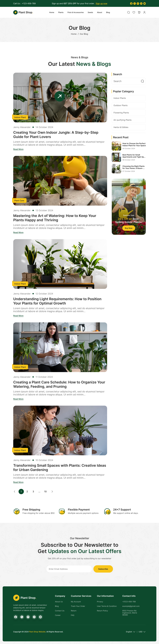Image resolution: width=159 pixels, height=644 pixels.
Task: Select the Flowering Plants category
Action: coord(129,113)
